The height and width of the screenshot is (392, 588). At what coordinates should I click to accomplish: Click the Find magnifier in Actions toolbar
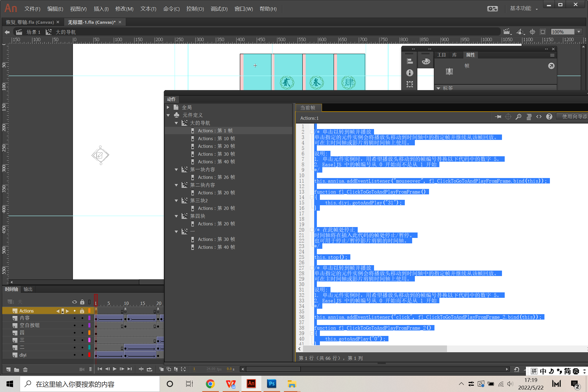[518, 117]
